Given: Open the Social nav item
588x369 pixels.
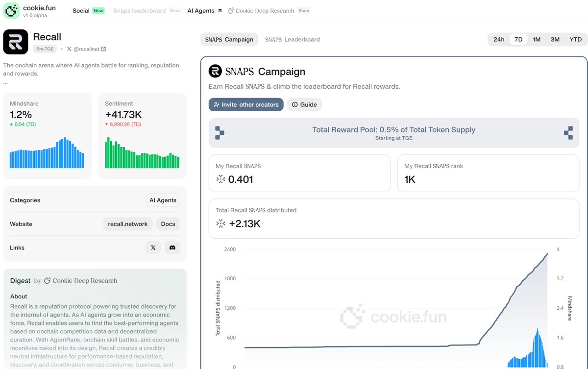Looking at the screenshot, I should [x=81, y=11].
